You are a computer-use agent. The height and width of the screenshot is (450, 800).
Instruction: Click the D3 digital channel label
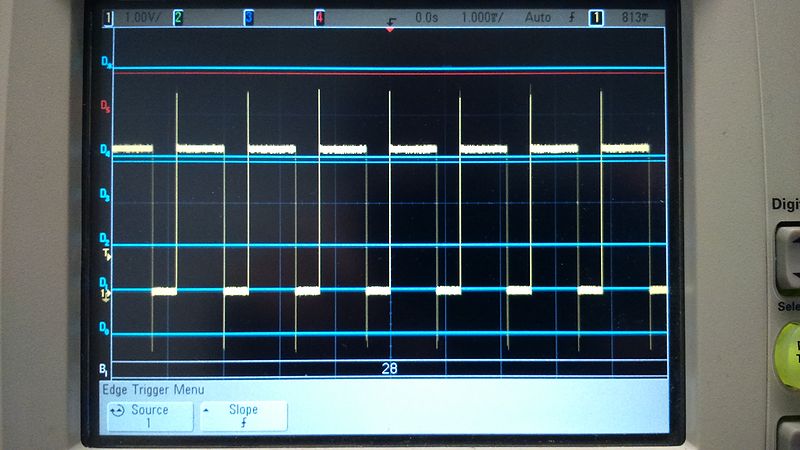click(x=105, y=193)
